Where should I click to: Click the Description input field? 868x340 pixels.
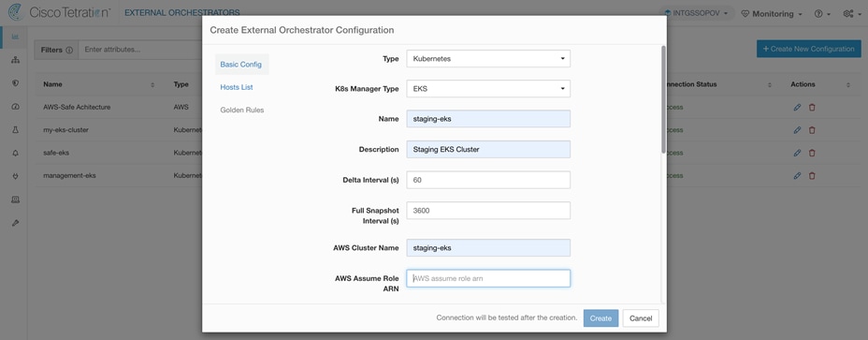[488, 149]
